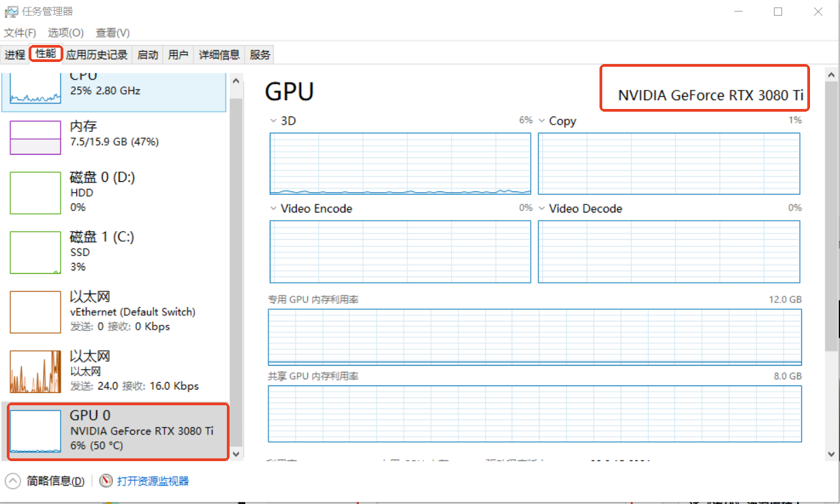The image size is (840, 504).
Task: Click the sidebar scroll up arrow
Action: [x=236, y=81]
